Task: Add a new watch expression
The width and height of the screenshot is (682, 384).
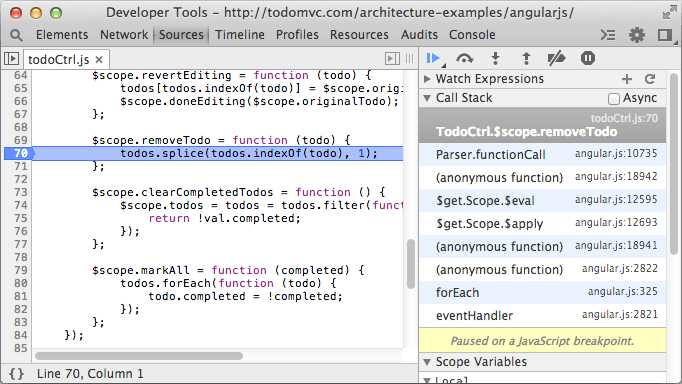Action: point(627,79)
